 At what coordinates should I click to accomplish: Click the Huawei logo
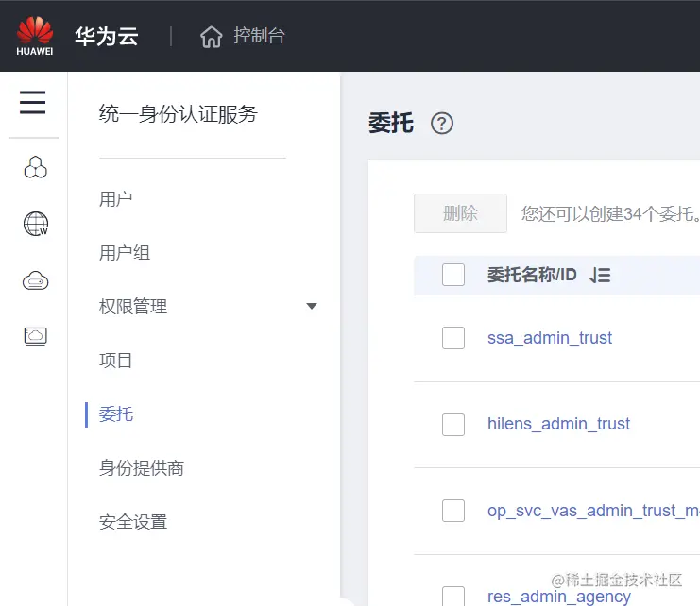tap(34, 36)
